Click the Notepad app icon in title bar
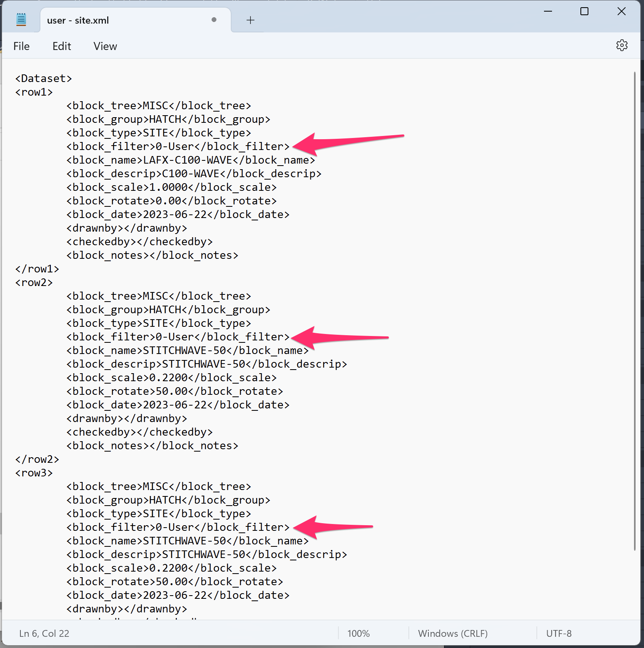Screen dimensions: 644x648 [x=21, y=19]
